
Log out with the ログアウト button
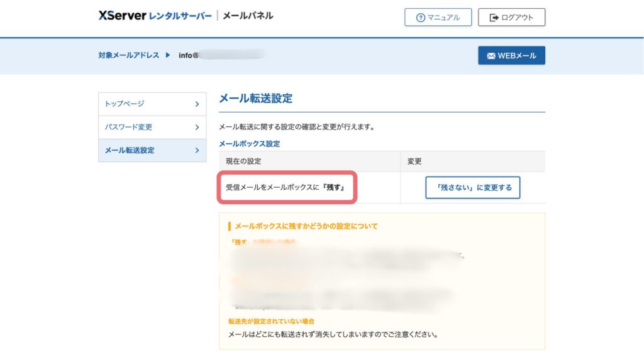[x=511, y=18]
